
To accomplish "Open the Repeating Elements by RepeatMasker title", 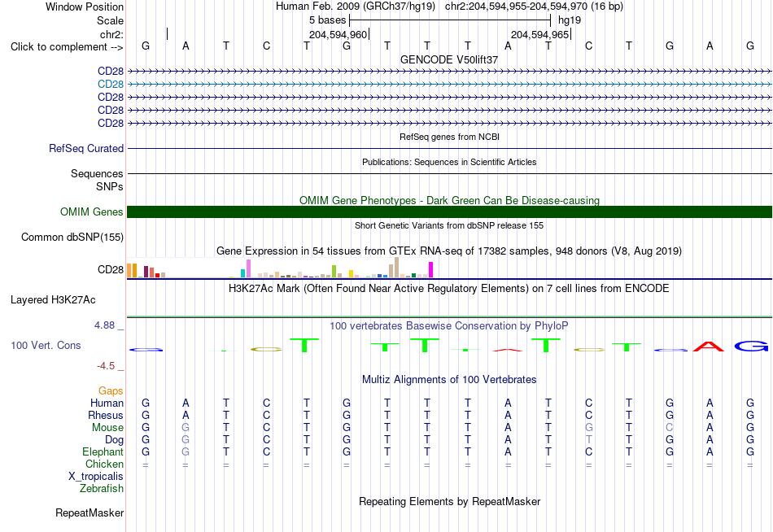I will tap(449, 502).
